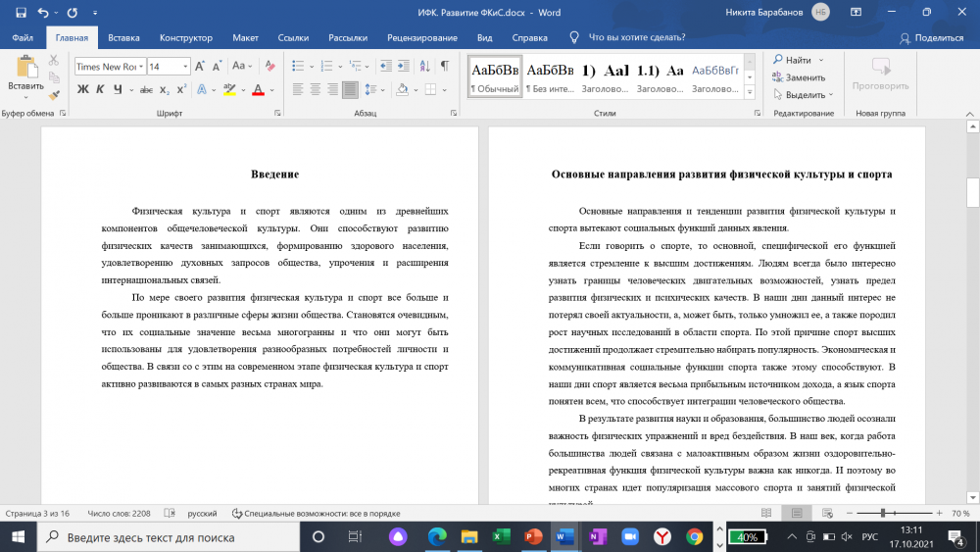Open the font name dropdown
The image size is (980, 552).
click(141, 67)
